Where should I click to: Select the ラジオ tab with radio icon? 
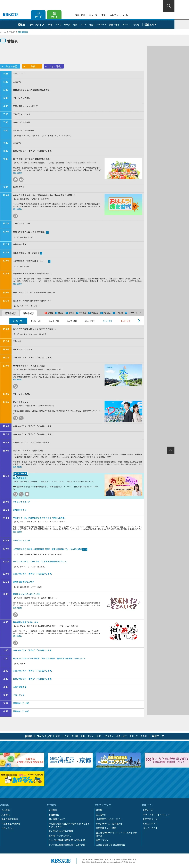point(54,15)
